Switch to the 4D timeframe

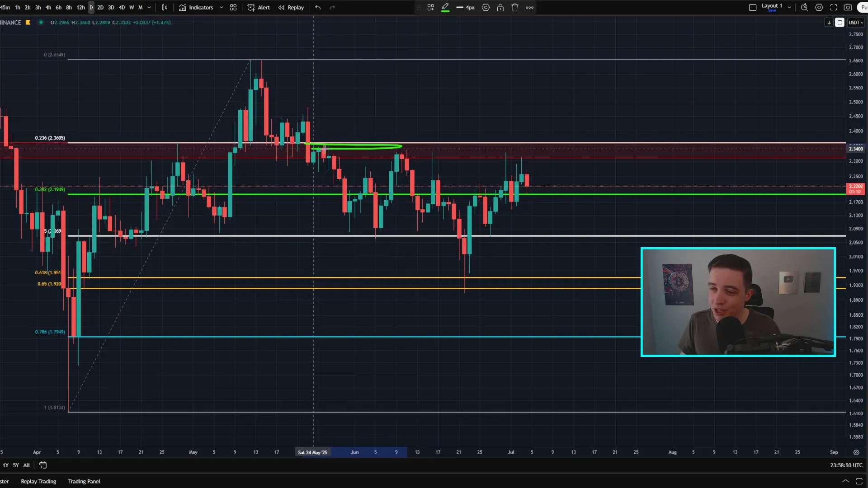click(122, 7)
